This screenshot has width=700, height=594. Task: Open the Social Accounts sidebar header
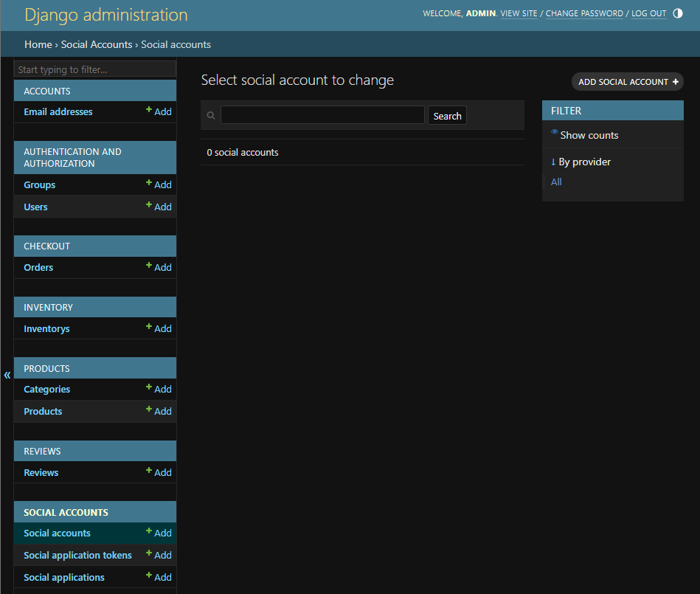pyautogui.click(x=66, y=512)
